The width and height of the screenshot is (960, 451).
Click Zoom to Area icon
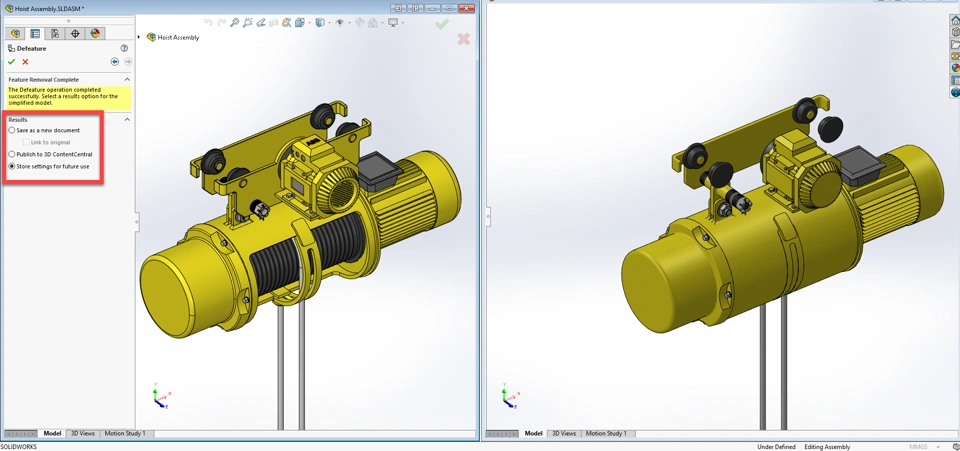pyautogui.click(x=248, y=23)
